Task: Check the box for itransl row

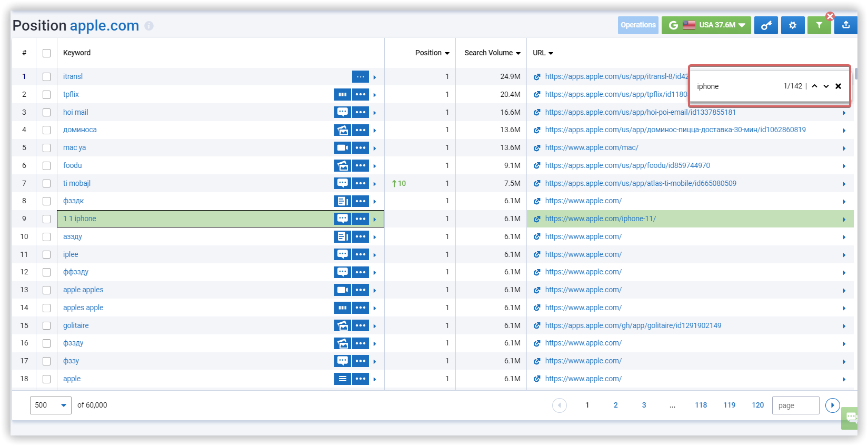Action: point(46,77)
